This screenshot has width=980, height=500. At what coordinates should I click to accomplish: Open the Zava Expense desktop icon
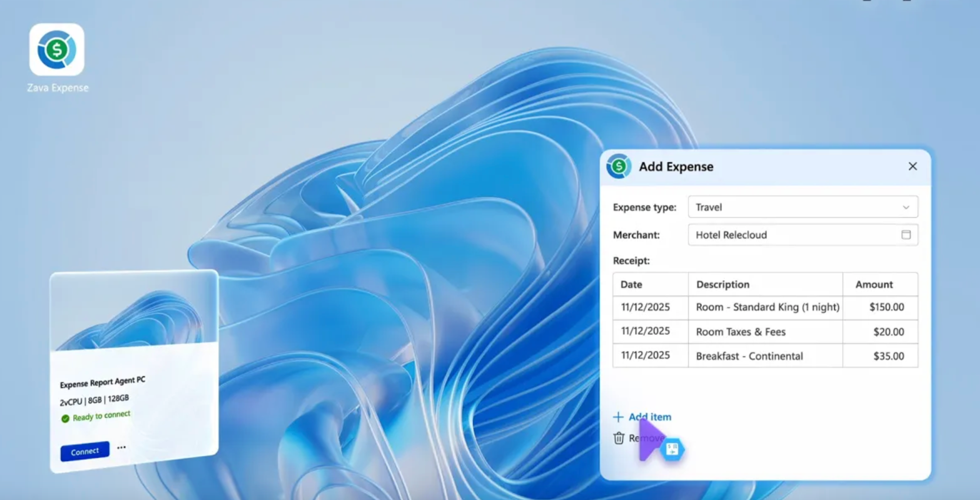tap(57, 50)
